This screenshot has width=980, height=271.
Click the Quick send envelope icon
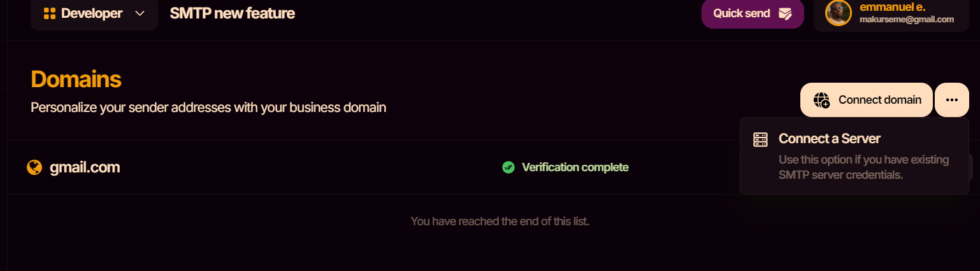tap(785, 13)
